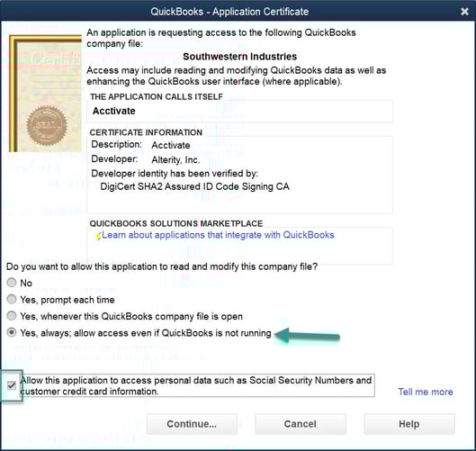Click the Continue... button
476x451 pixels.
coord(192,424)
